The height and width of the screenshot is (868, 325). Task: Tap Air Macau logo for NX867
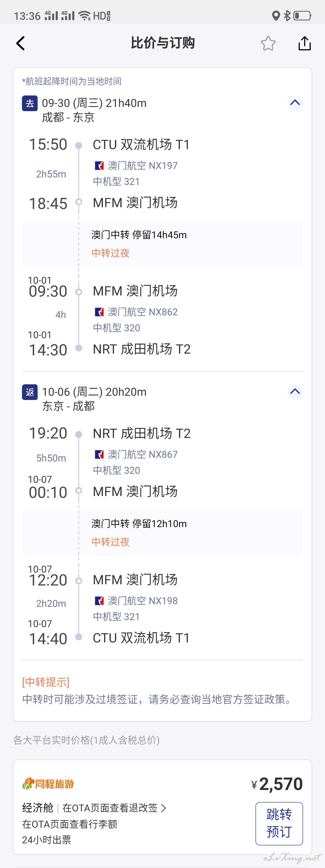pyautogui.click(x=99, y=454)
